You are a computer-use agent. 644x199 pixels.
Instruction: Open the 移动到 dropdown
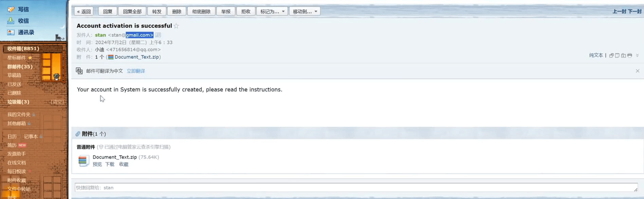pos(305,11)
